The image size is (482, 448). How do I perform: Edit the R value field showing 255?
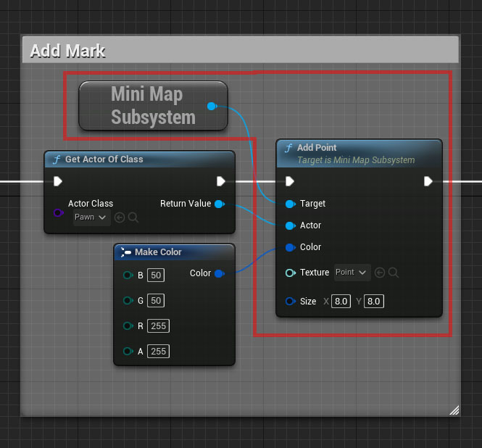(x=158, y=326)
